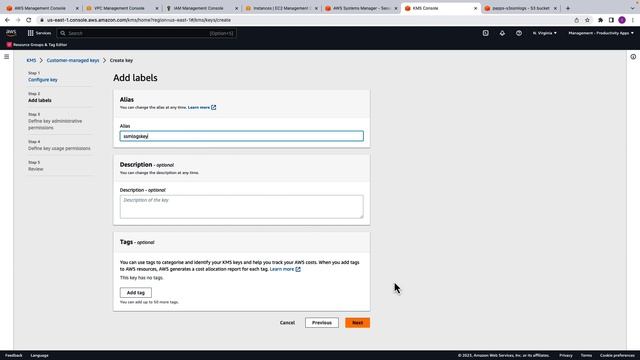Switch to AWS Management Console tab
The height and width of the screenshot is (360, 640).
click(39, 8)
